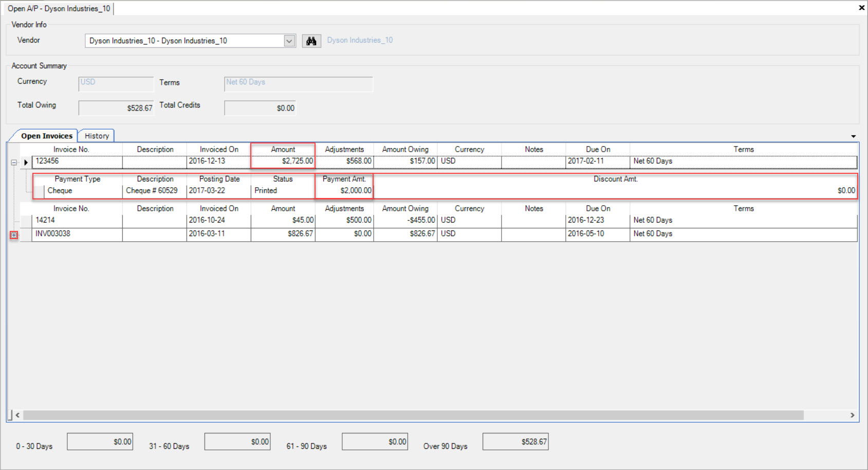Select the 2016-10-24 invoiced on cell

coord(219,220)
